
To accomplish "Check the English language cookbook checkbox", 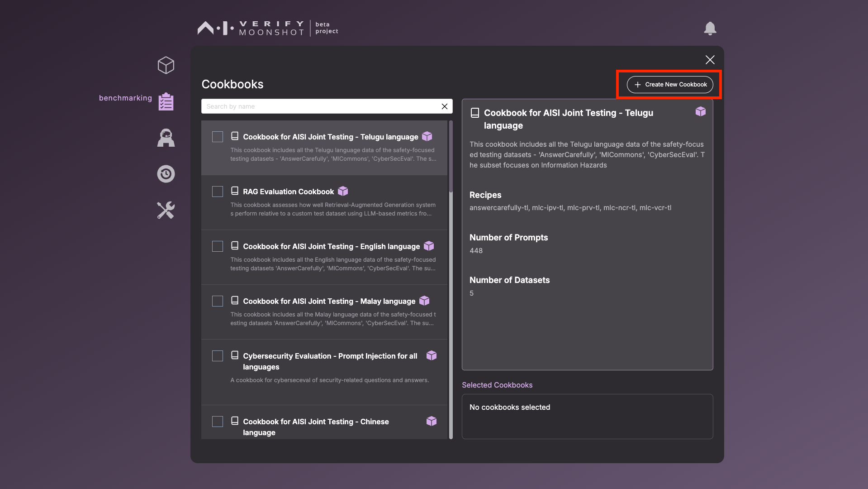I will point(218,246).
